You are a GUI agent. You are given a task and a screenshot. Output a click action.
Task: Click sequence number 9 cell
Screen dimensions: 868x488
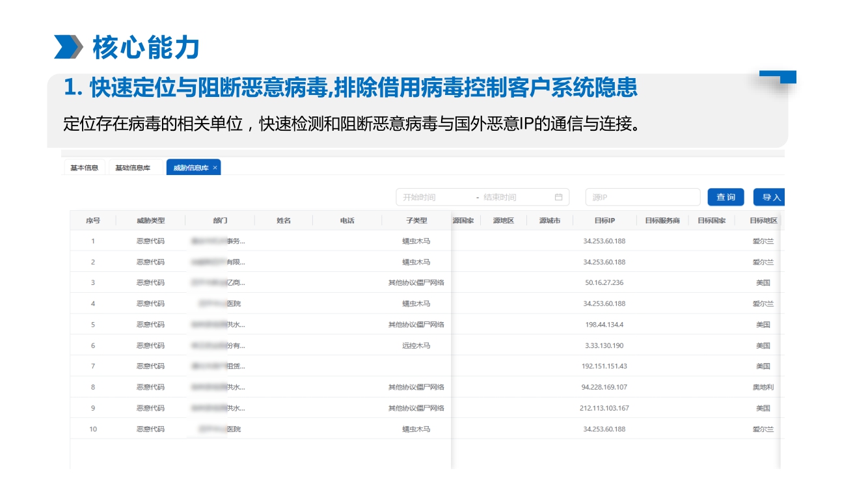(93, 408)
